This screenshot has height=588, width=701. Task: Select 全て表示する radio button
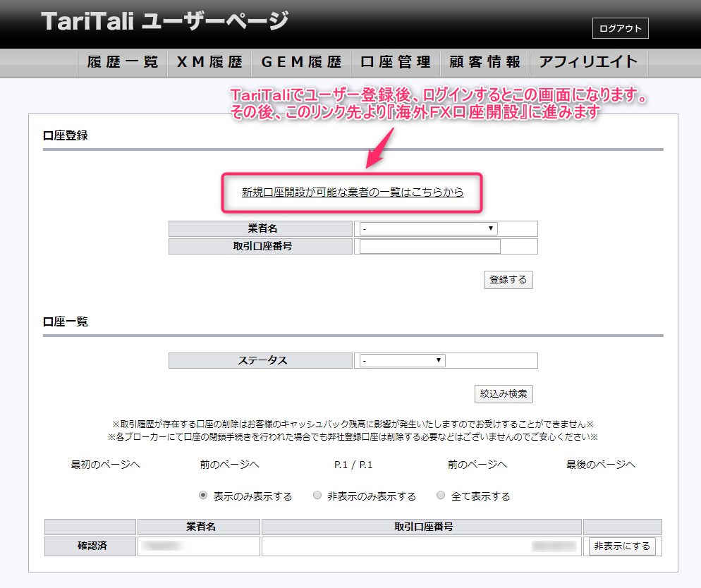441,496
